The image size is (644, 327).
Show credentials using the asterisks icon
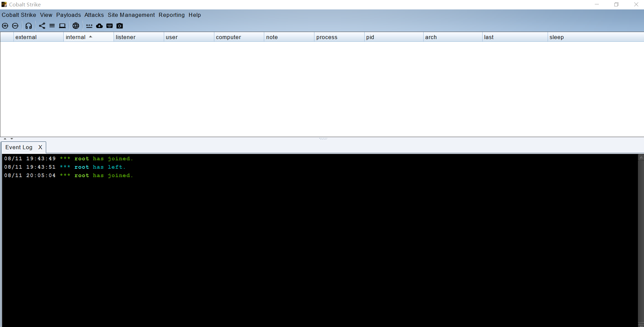coord(89,26)
